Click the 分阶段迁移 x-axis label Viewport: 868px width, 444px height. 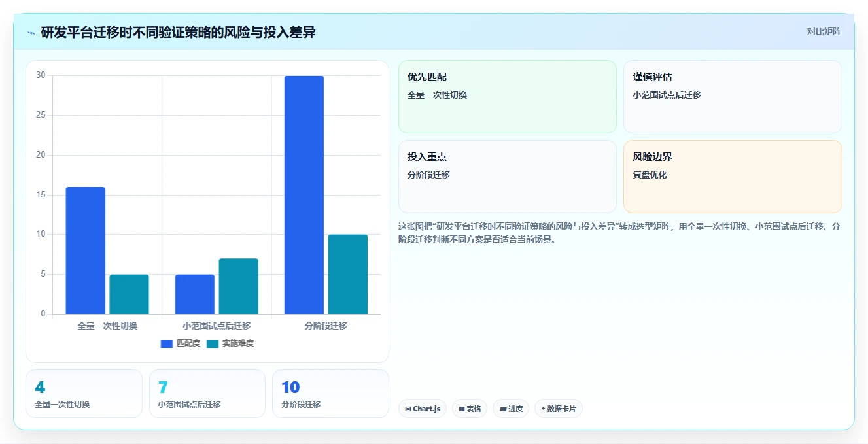[326, 326]
